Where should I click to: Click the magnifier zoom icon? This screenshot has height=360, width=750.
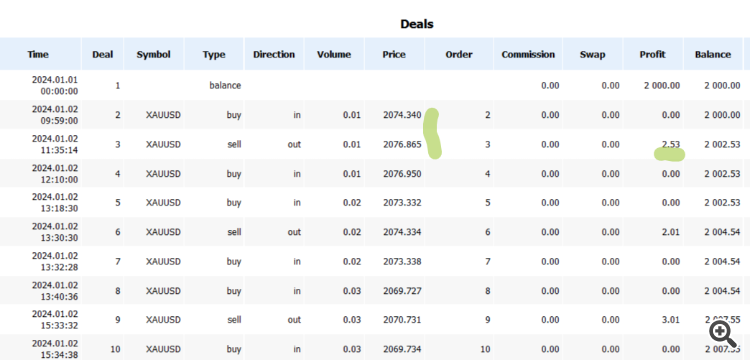pyautogui.click(x=723, y=333)
